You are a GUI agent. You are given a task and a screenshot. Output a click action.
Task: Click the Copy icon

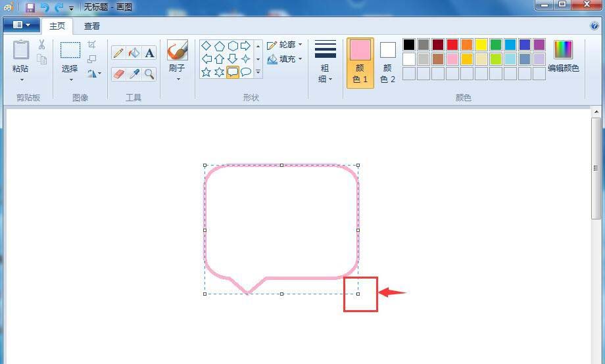tap(41, 59)
